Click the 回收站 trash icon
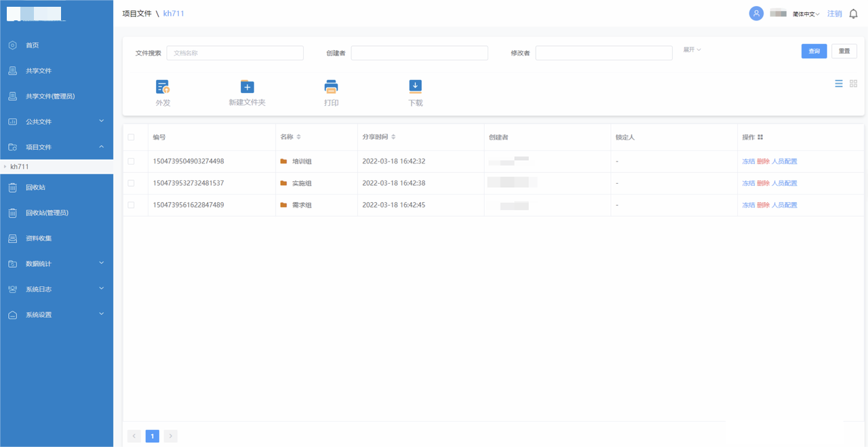868x447 pixels. coord(12,187)
